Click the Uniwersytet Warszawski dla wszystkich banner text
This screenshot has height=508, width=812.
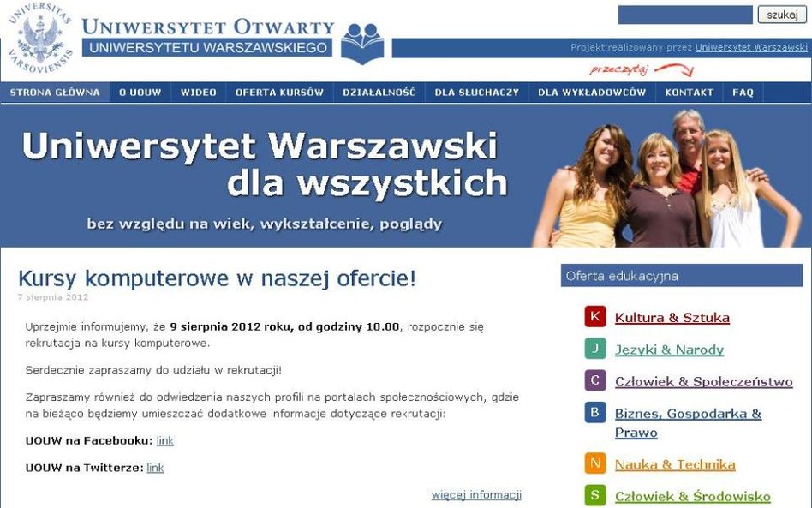click(266, 164)
